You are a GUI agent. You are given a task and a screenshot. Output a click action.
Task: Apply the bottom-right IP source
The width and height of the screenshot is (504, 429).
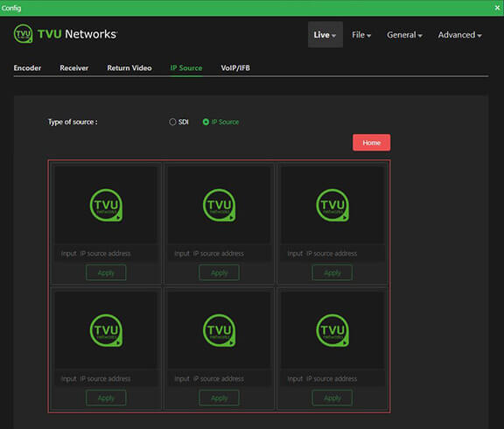click(332, 397)
